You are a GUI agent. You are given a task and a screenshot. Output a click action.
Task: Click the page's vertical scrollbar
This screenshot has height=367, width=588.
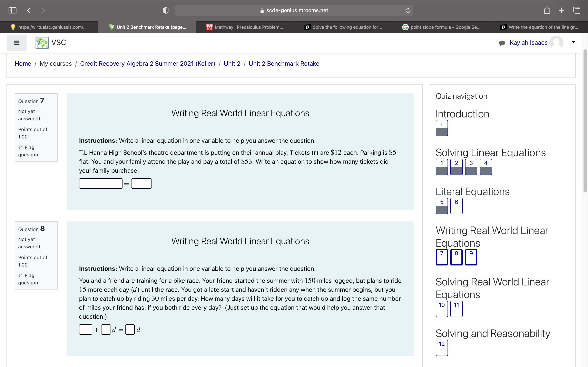(x=585, y=121)
